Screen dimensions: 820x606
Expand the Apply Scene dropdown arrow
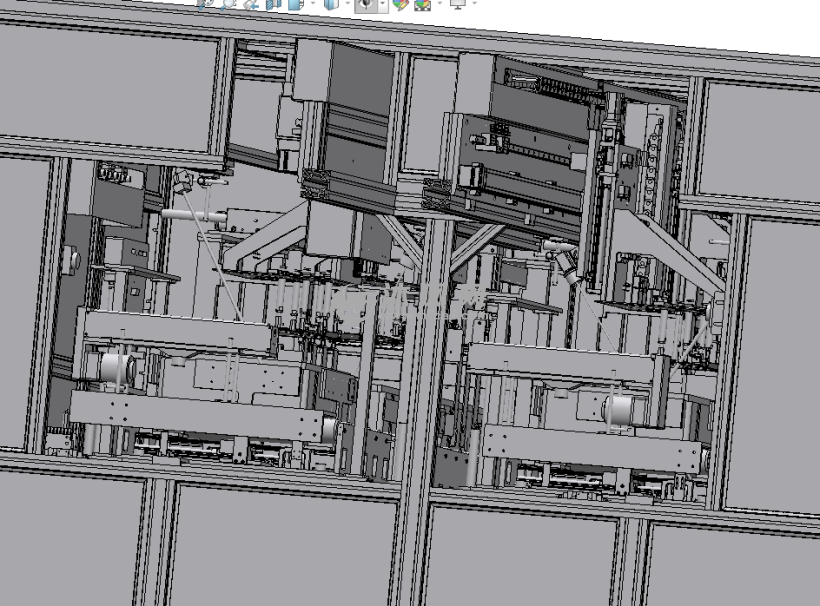pyautogui.click(x=438, y=3)
